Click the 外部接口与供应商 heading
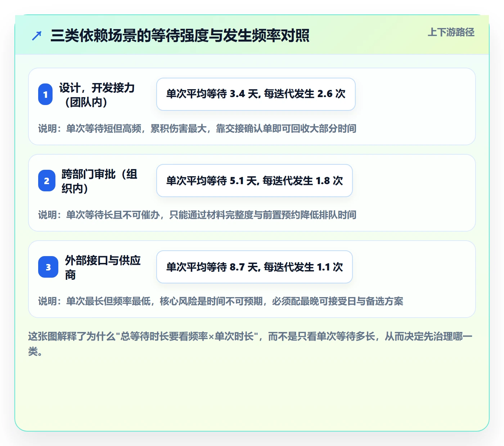The width and height of the screenshot is (504, 446). [103, 267]
